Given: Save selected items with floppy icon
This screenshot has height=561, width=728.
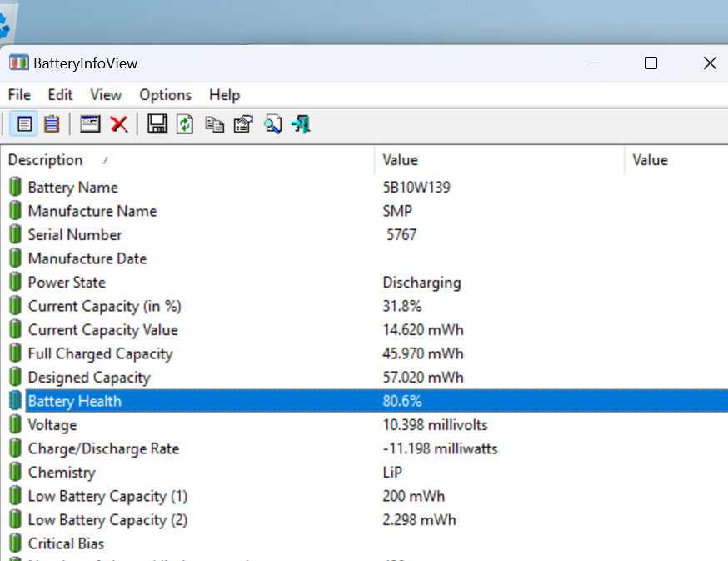Looking at the screenshot, I should point(157,124).
